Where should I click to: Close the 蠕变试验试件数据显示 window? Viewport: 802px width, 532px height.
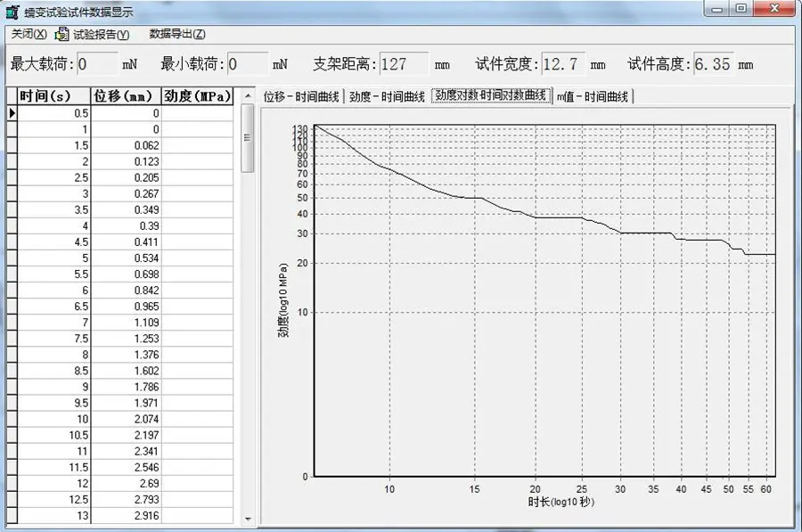click(x=774, y=9)
